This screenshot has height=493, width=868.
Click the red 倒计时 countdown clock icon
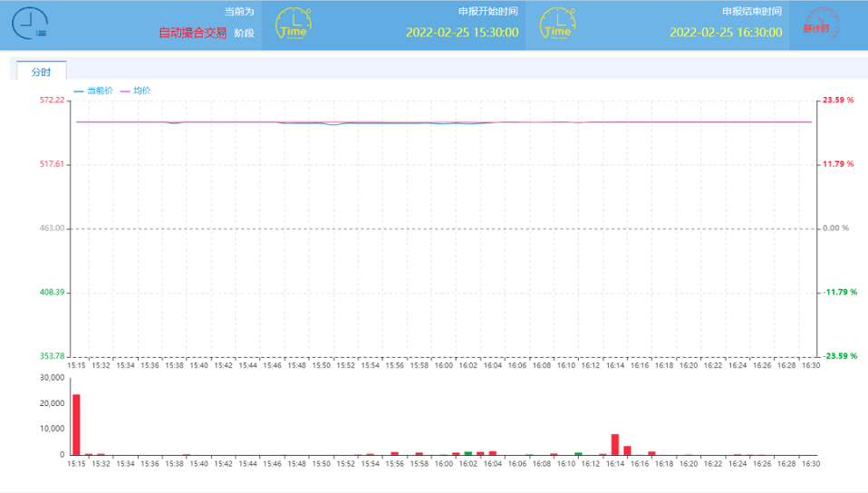pos(821,24)
